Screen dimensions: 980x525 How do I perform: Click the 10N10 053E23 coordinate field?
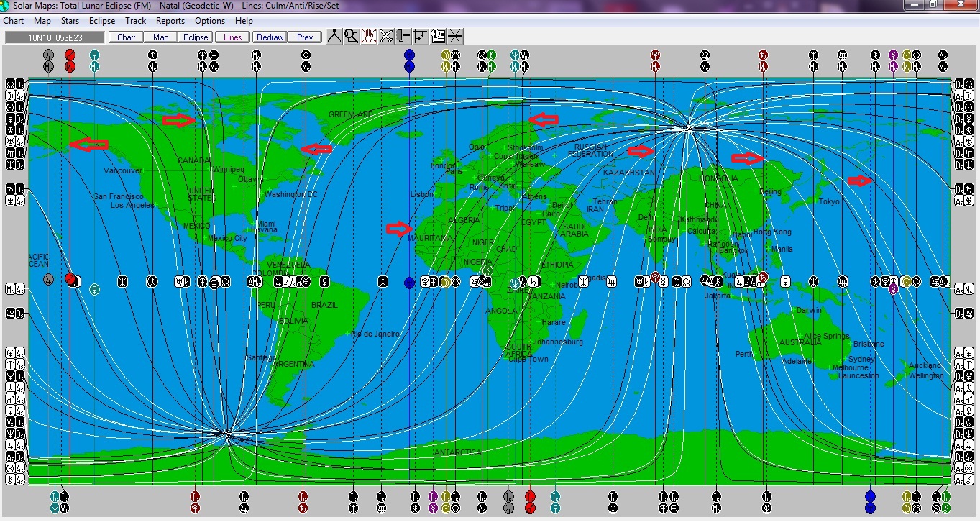pyautogui.click(x=55, y=37)
